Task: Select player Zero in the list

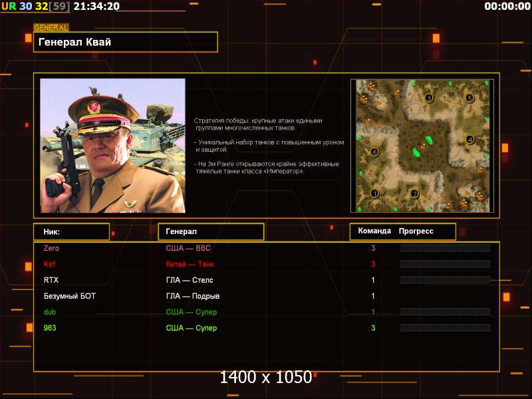Action: (51, 248)
